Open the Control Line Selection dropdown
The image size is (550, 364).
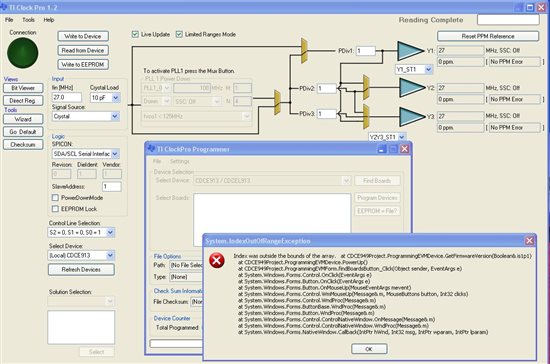click(x=110, y=232)
